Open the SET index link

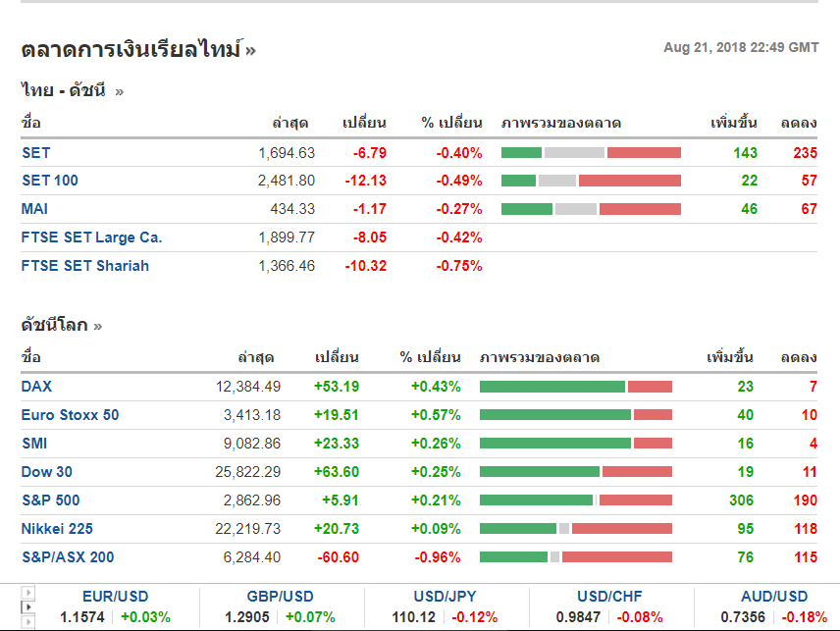pos(36,153)
